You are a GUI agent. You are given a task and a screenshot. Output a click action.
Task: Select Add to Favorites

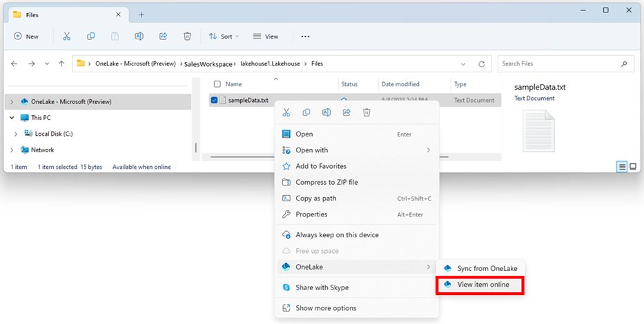pos(356,166)
